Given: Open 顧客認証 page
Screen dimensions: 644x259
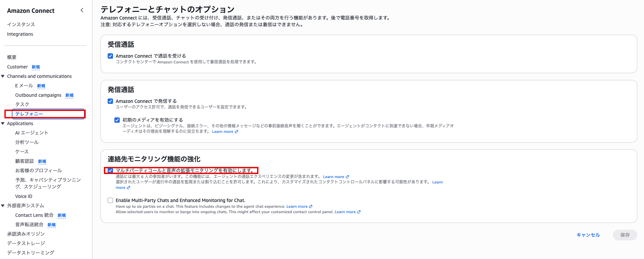Looking at the screenshot, I should click(25, 161).
